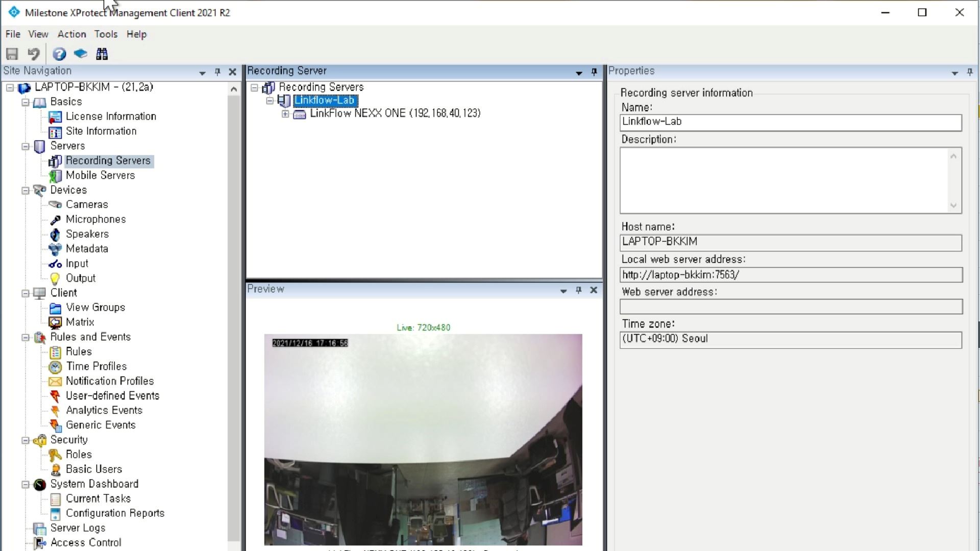Pin the Recording Server pane

tap(594, 72)
